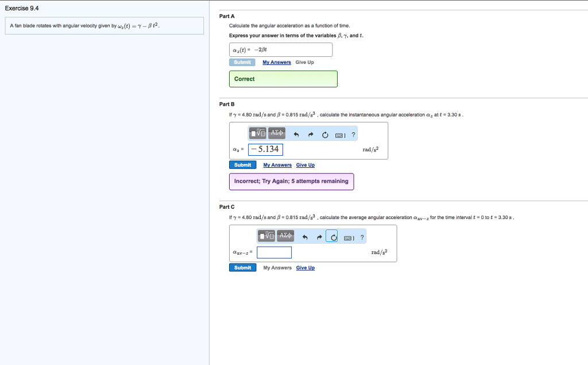Click the empty Part C answer input field
This screenshot has width=588, height=365.
coord(274,252)
